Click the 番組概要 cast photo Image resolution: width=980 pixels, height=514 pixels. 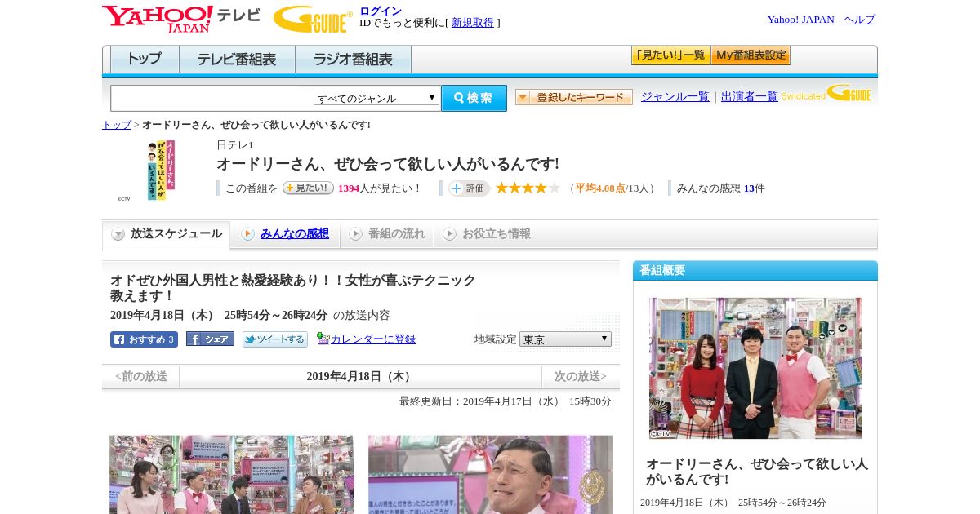(x=755, y=368)
